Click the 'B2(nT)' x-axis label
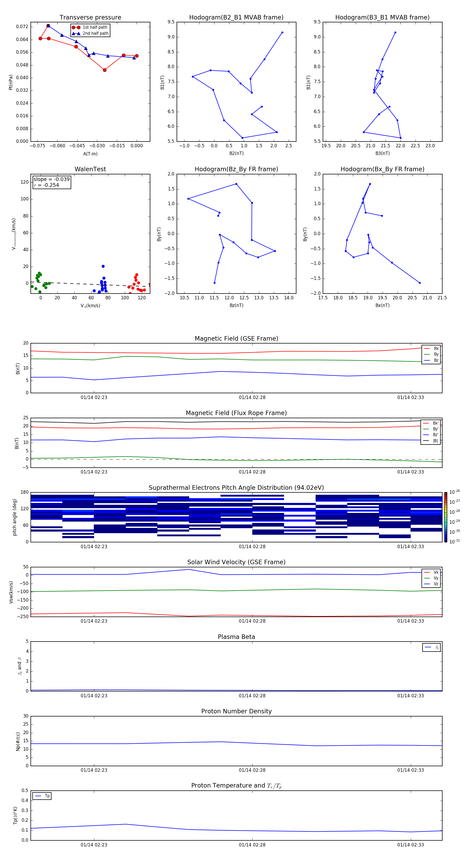Viewport: 473px width, 868px height. pyautogui.click(x=236, y=153)
